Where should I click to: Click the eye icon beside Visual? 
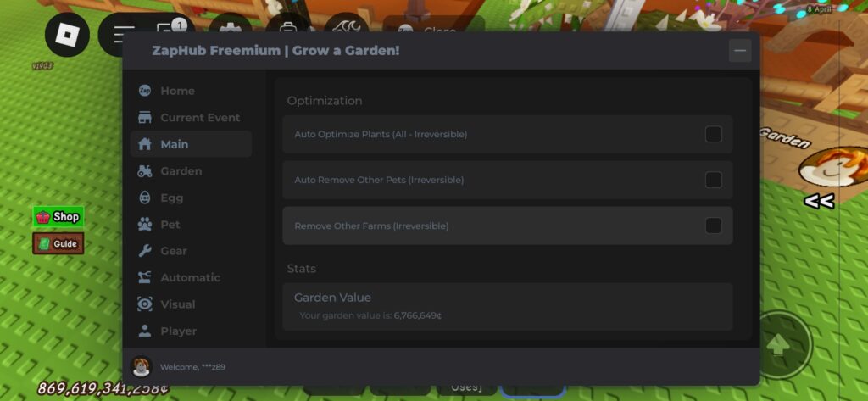[144, 304]
